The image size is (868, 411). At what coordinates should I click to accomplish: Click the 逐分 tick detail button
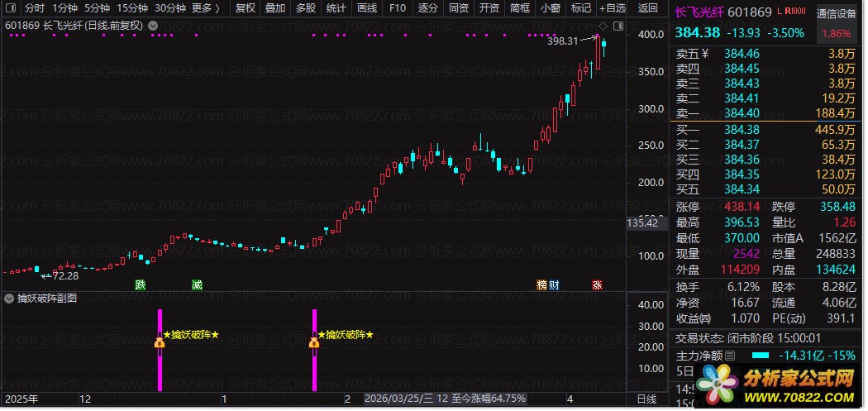click(x=427, y=7)
